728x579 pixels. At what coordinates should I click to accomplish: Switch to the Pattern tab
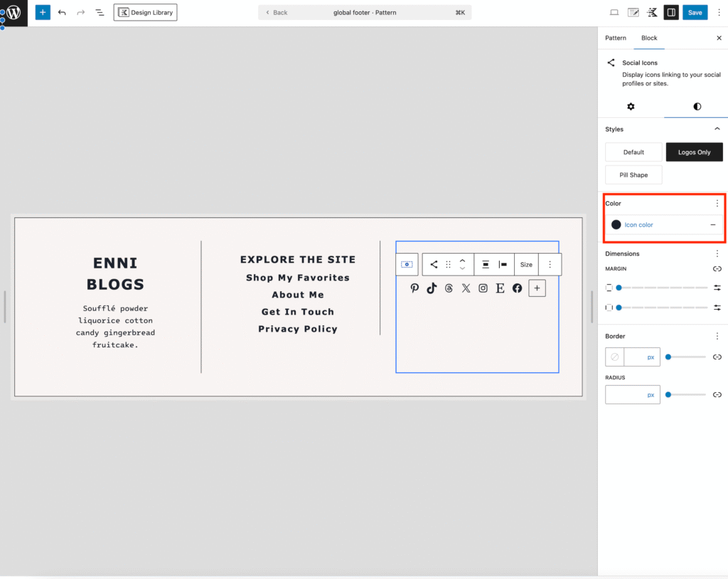click(x=616, y=38)
